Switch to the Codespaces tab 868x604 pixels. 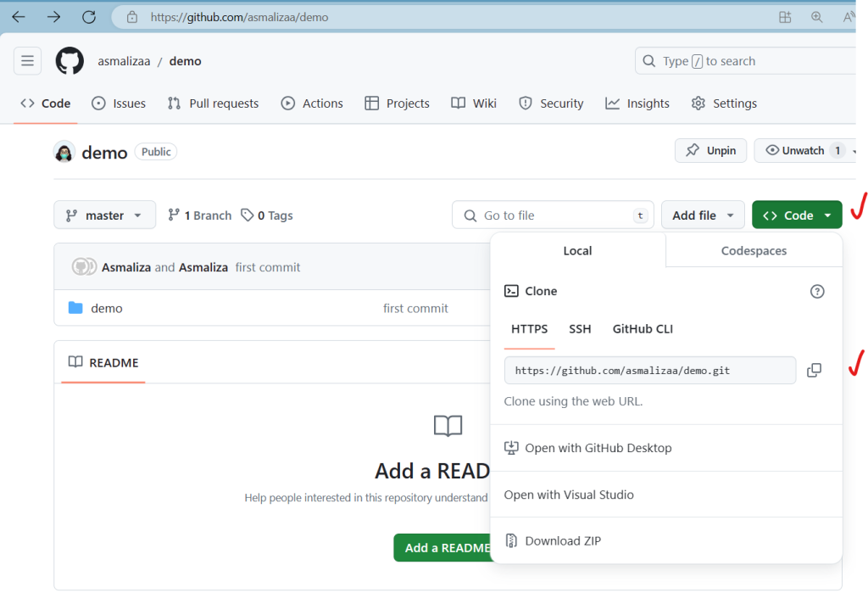click(754, 251)
